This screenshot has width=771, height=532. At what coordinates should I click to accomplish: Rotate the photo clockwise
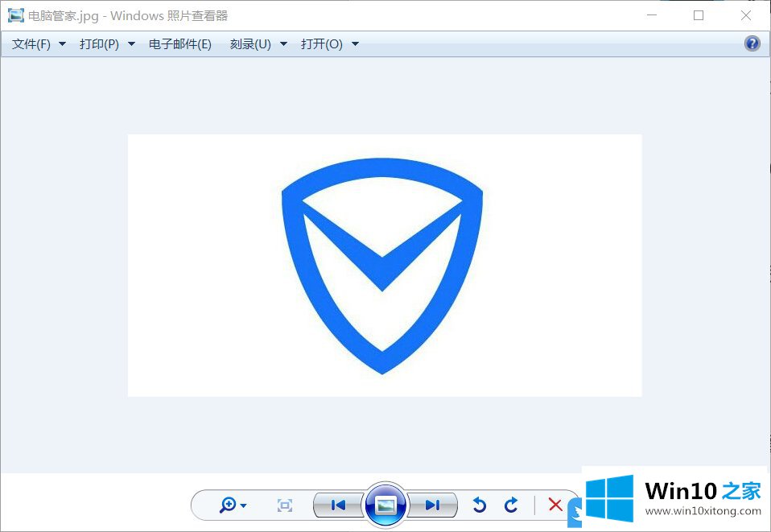tap(511, 505)
